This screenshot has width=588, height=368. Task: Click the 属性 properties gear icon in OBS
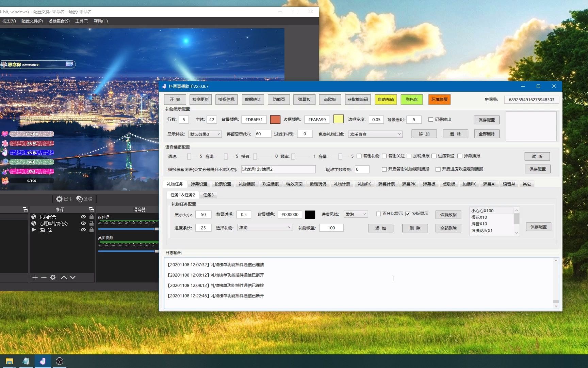[x=59, y=199]
